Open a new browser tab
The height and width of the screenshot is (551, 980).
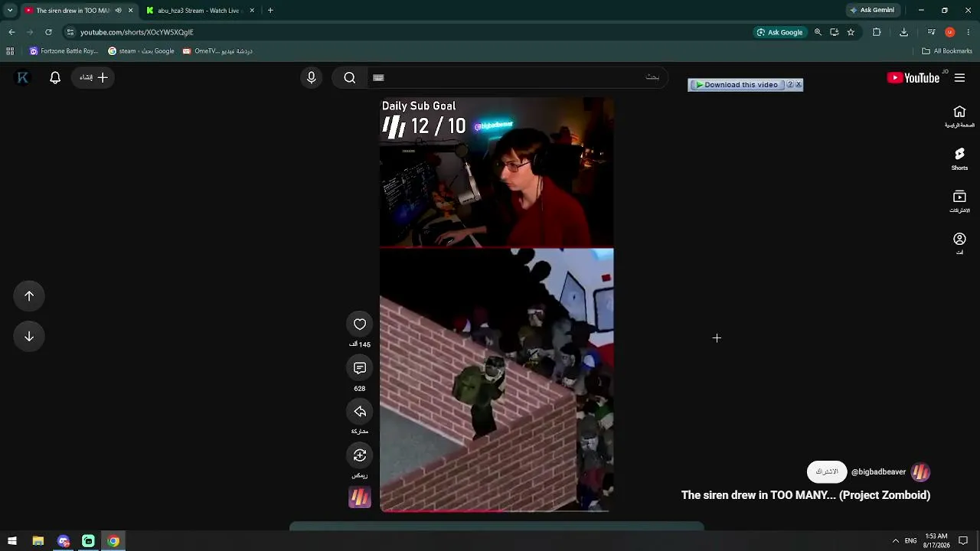point(270,11)
